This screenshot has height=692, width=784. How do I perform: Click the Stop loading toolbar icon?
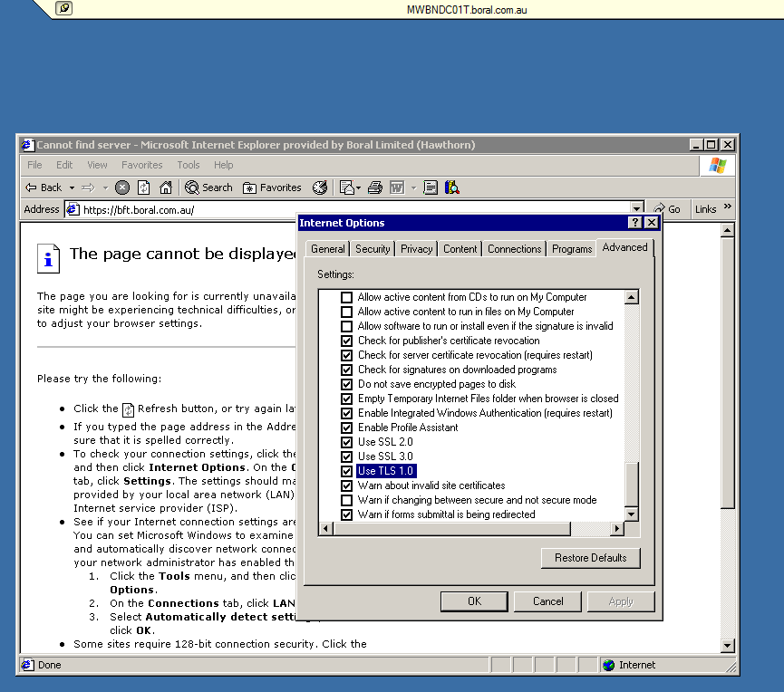click(x=121, y=187)
